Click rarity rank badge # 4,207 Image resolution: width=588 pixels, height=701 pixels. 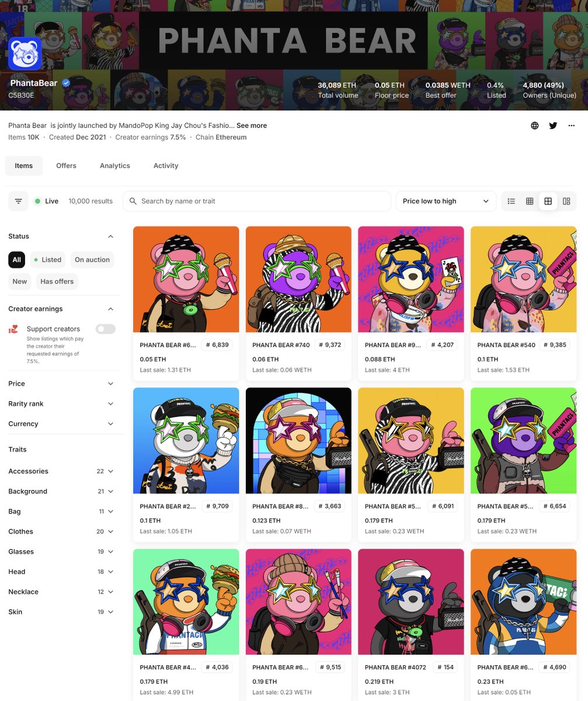coord(442,345)
